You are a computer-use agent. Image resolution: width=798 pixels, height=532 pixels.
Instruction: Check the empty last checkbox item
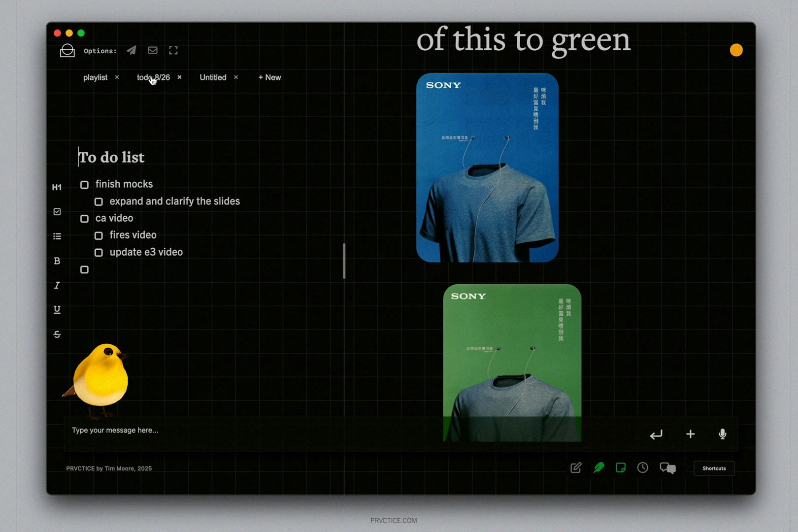click(x=85, y=270)
